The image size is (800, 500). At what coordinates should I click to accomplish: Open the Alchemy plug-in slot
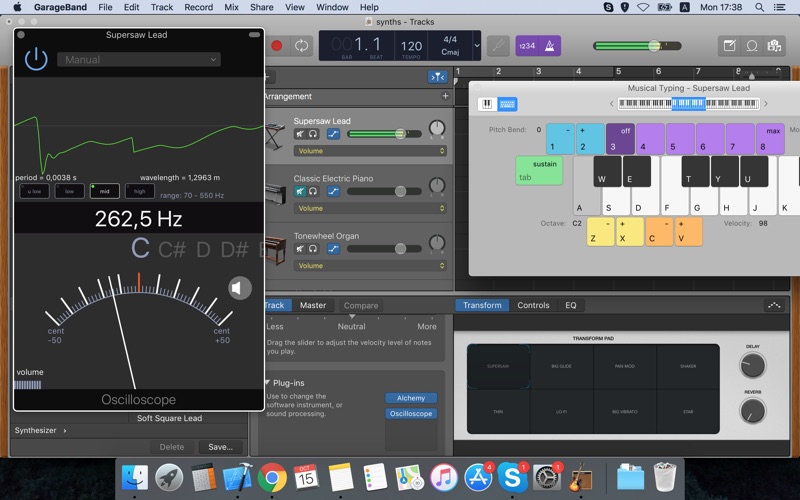(411, 398)
